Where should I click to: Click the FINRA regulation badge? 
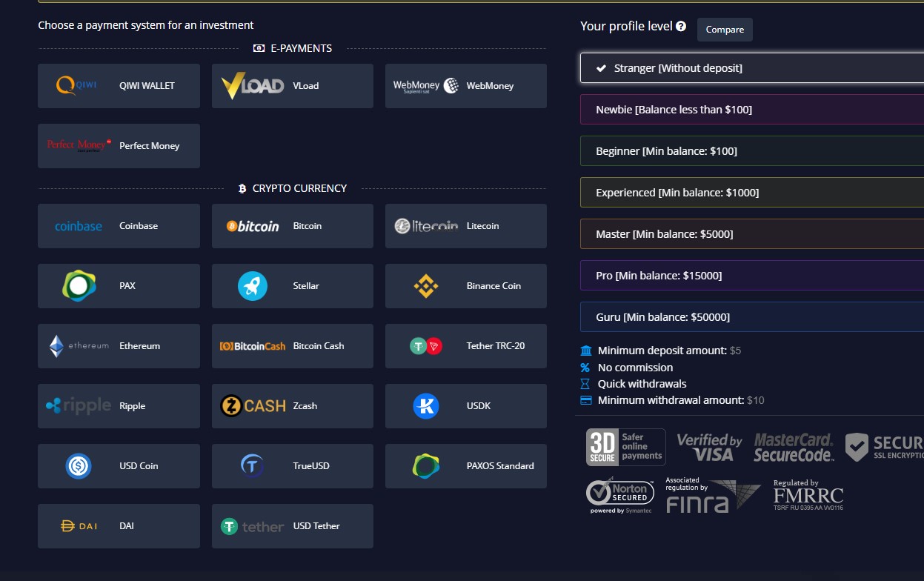click(713, 495)
